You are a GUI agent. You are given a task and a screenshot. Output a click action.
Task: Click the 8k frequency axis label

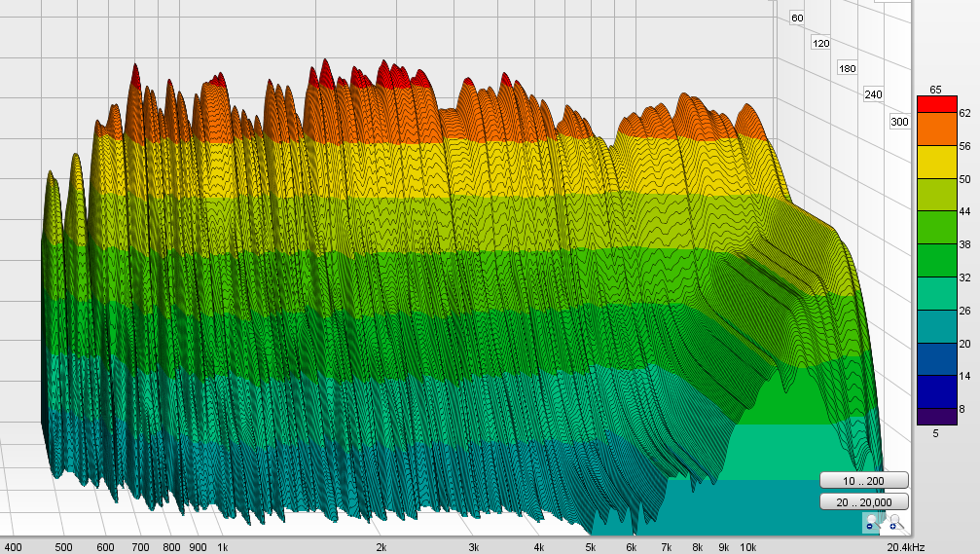pos(698,547)
